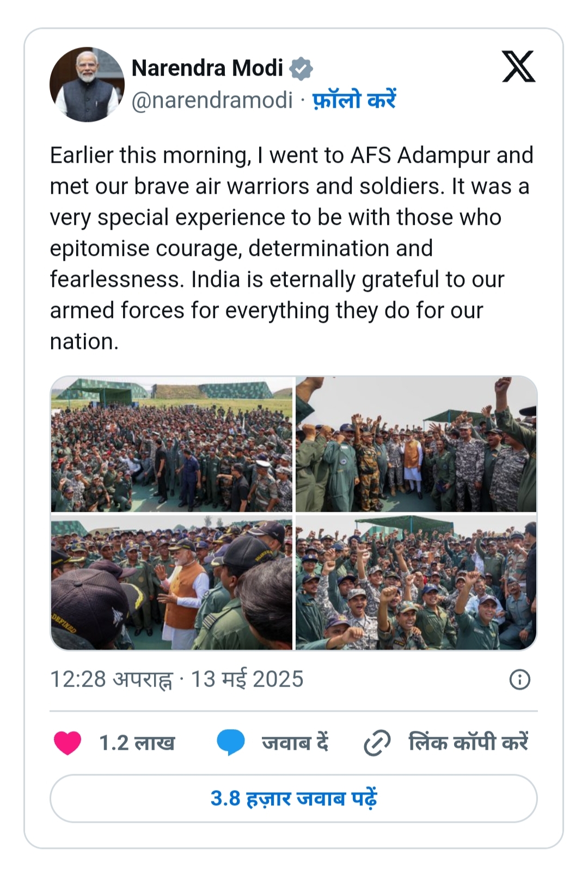Open the top-left wide crowd photo
The width and height of the screenshot is (588, 880).
[171, 444]
